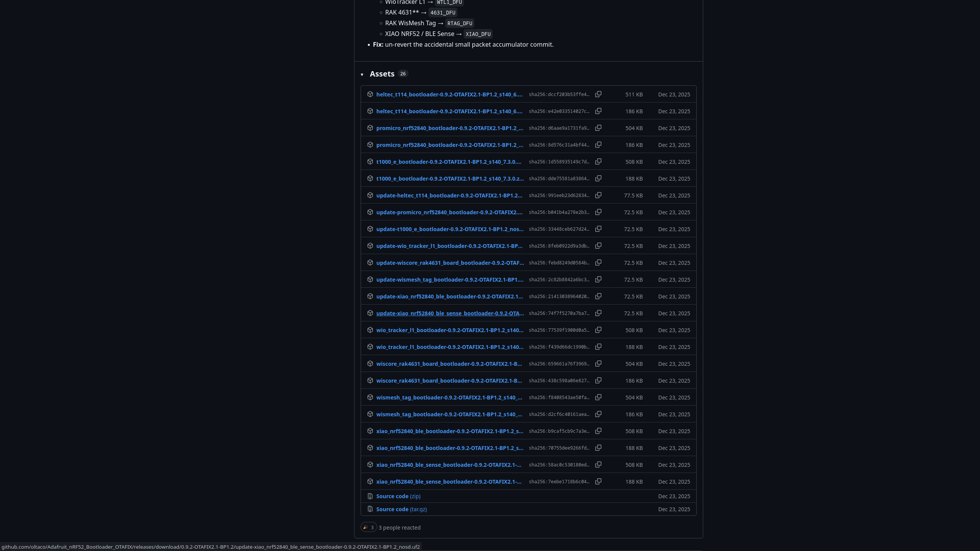Copy sha256 hash starting 77539f1900d0a5
This screenshot has height=551, width=980.
598,330
